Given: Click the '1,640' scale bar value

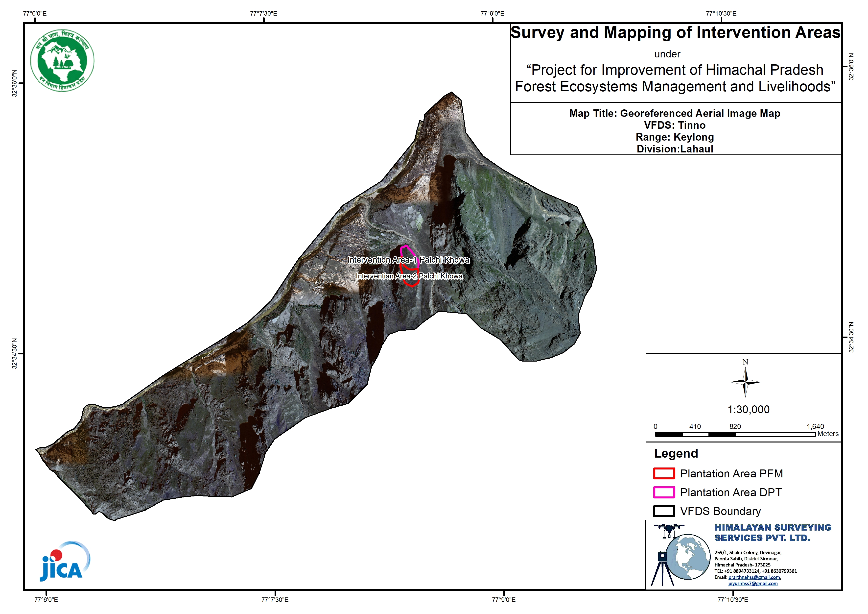Looking at the screenshot, I should (x=816, y=427).
